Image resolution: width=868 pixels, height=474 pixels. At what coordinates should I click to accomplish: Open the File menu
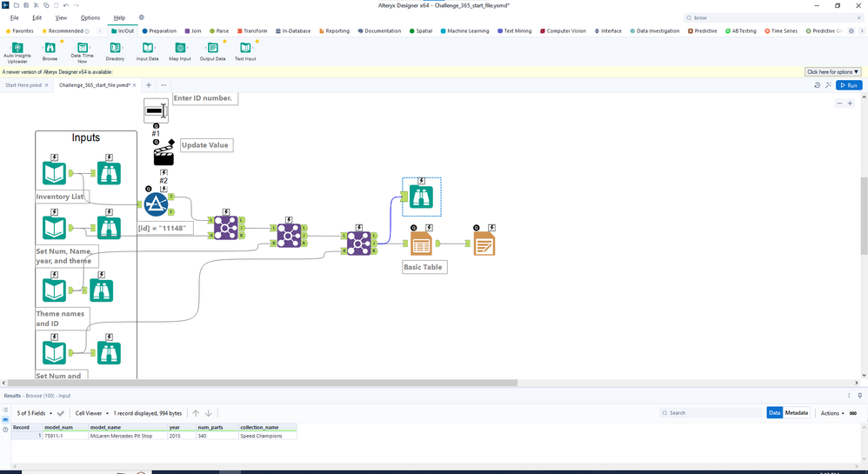click(15, 17)
